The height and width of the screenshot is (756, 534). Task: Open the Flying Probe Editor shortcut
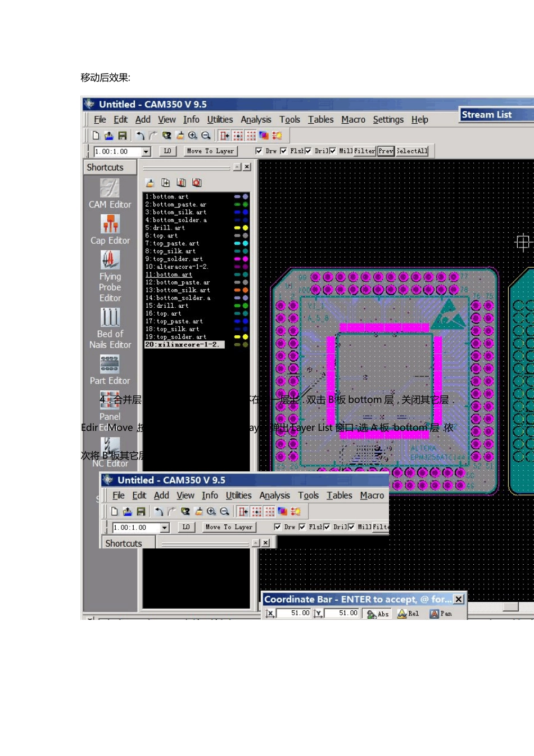pos(110,277)
